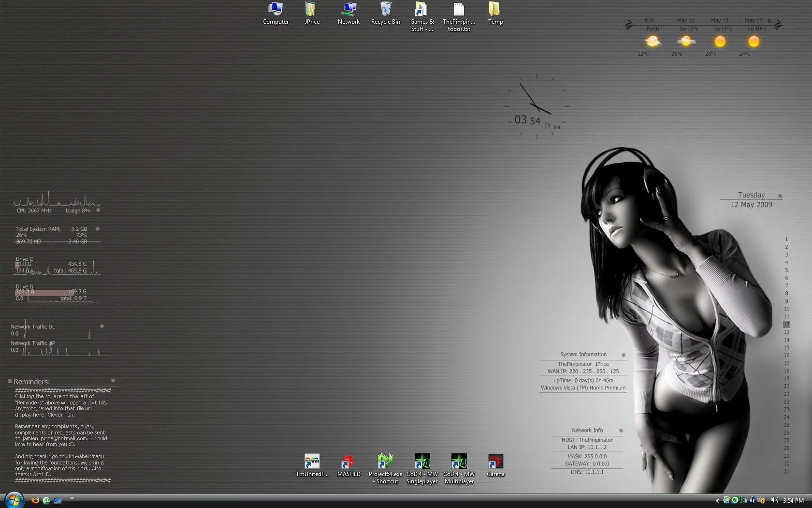Launch Firefox from the Quick Launch bar
812x508 pixels.
(x=35, y=500)
